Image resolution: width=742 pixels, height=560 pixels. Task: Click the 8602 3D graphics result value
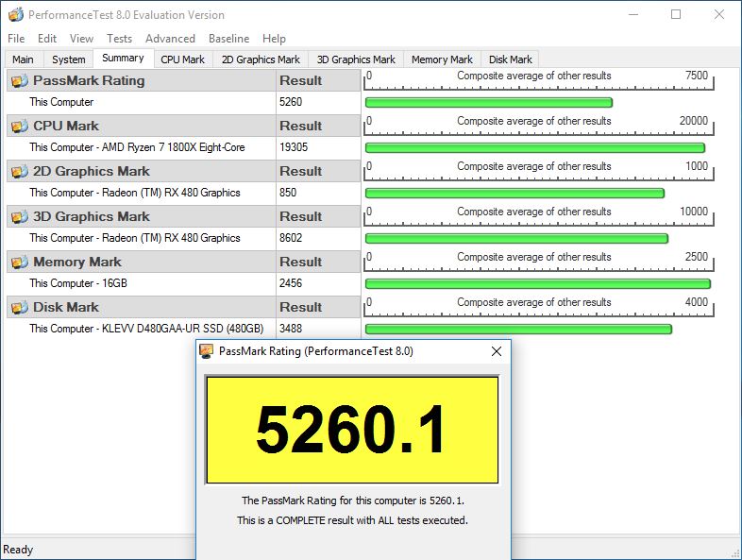pyautogui.click(x=291, y=238)
